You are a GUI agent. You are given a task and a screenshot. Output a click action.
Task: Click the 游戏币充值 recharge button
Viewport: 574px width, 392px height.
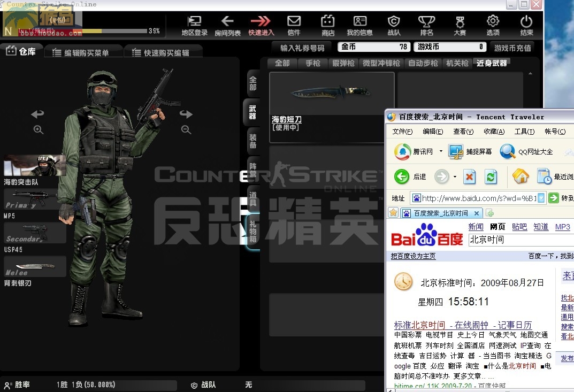(x=512, y=48)
